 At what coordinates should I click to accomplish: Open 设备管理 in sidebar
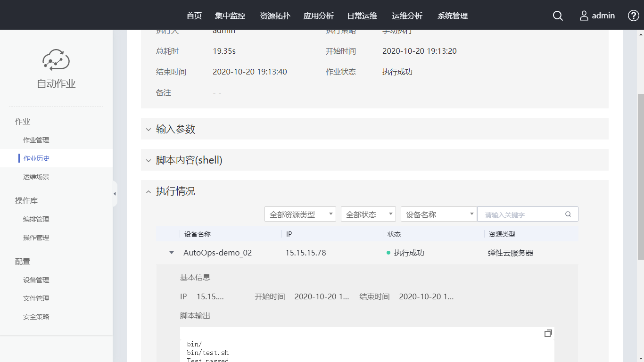[x=36, y=280]
